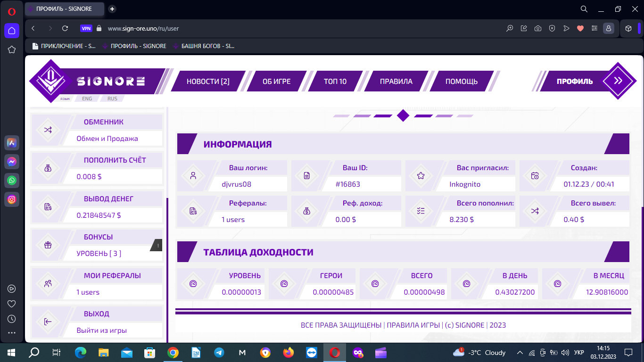This screenshot has width=644, height=362.
Task: Open a new browser tab
Action: pos(112,9)
